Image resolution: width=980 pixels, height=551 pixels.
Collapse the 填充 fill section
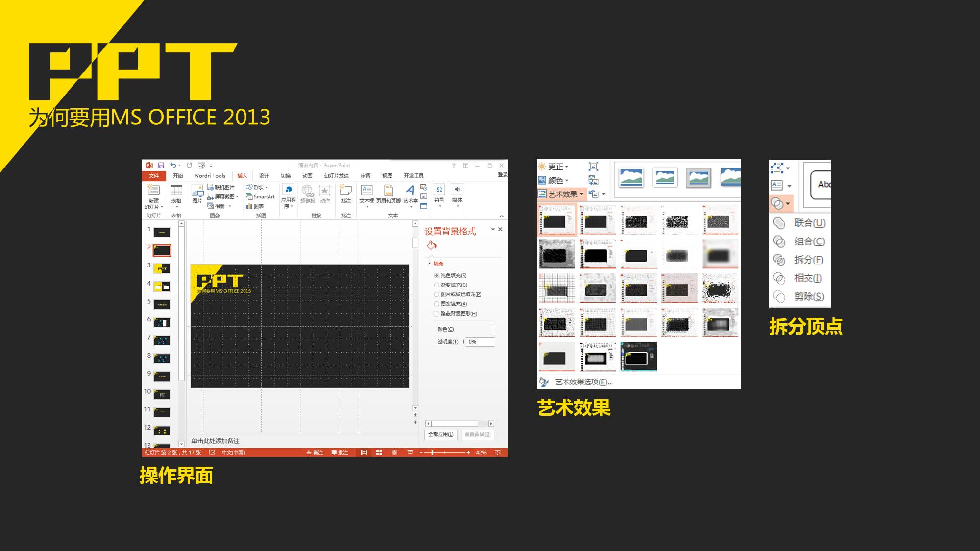click(x=430, y=264)
